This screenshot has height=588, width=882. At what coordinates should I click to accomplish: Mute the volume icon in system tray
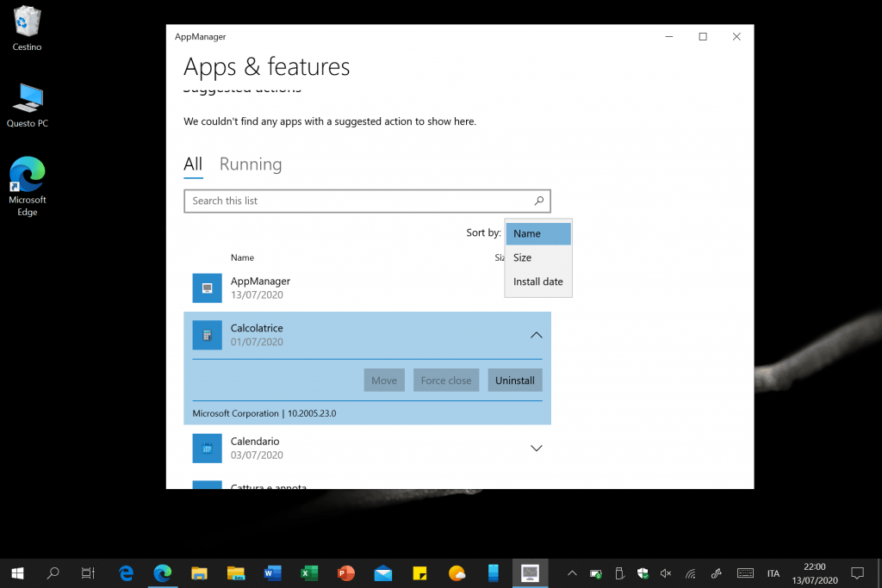665,573
